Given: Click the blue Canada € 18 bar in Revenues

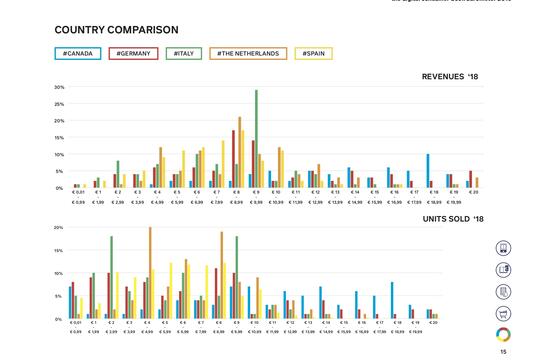Looking at the screenshot, I should [428, 171].
